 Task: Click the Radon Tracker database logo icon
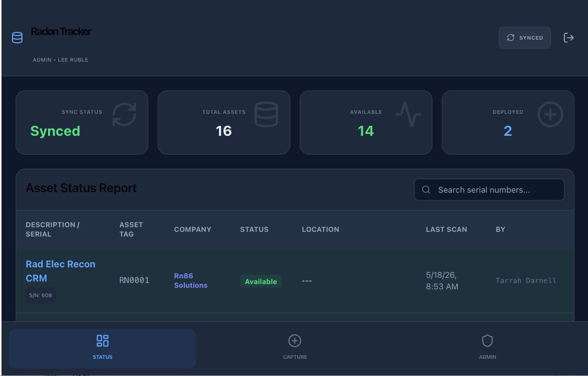pos(17,38)
